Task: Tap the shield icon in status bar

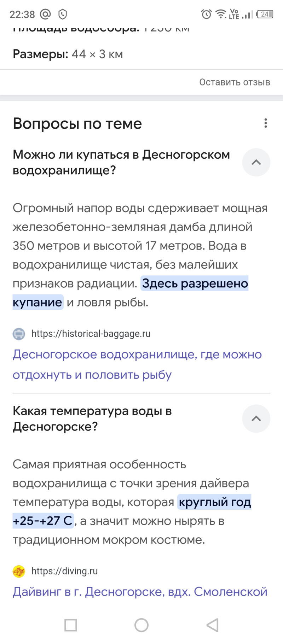Action: [x=63, y=14]
